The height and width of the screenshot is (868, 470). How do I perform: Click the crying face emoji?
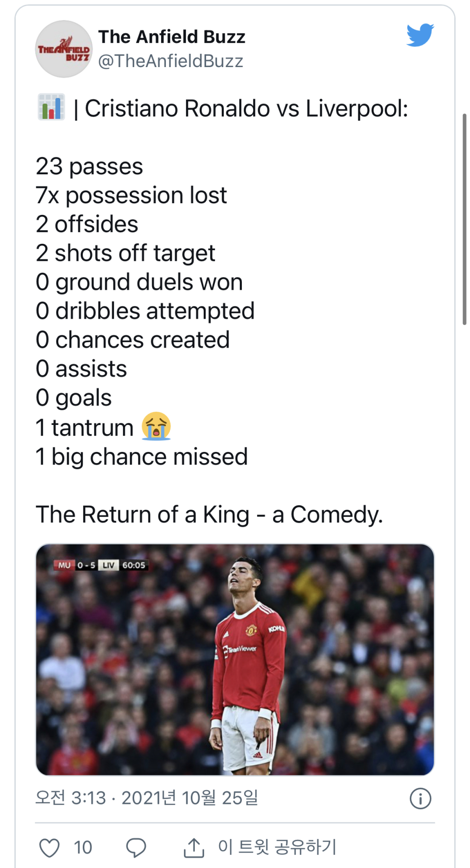pos(156,426)
